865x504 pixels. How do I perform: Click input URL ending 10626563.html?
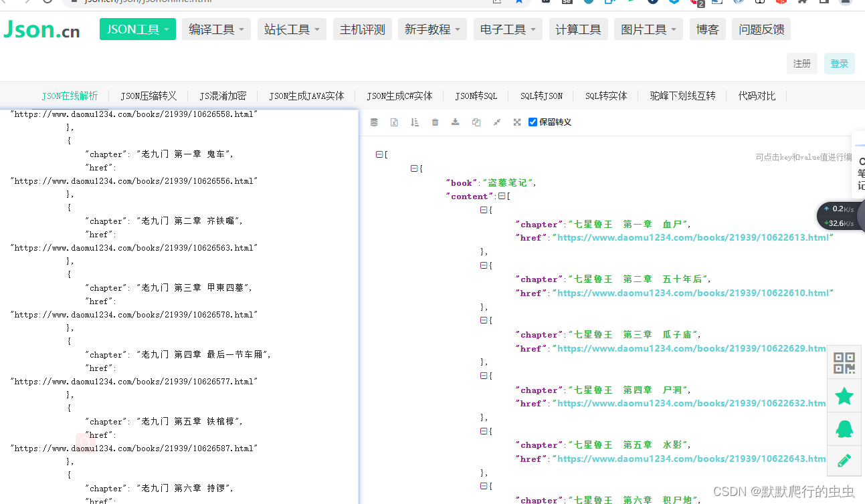[x=134, y=248]
